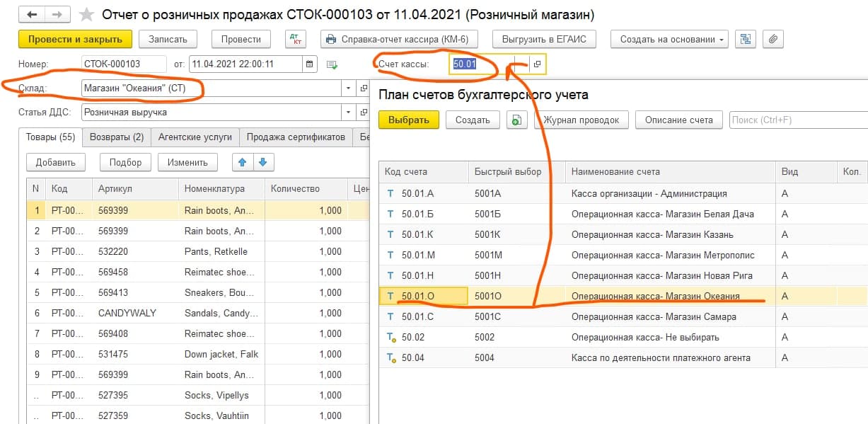Switch to the Возвраты (2) tab
The image size is (868, 424).
[115, 137]
